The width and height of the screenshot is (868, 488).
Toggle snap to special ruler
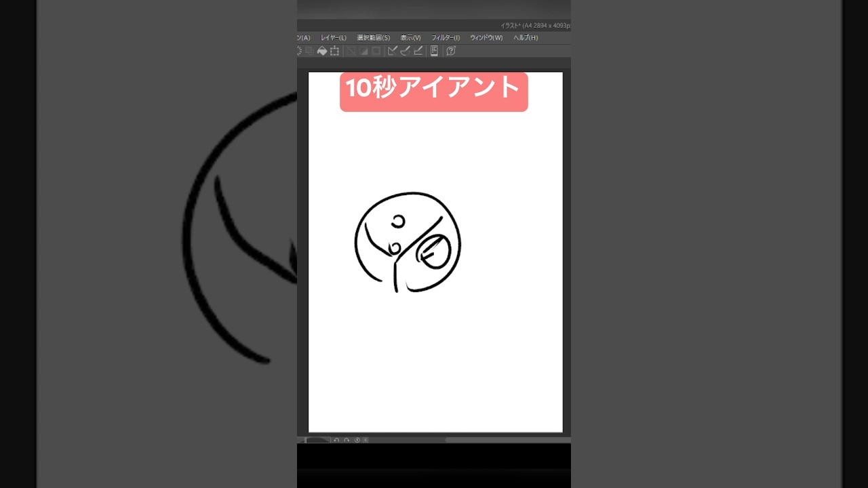click(x=405, y=51)
